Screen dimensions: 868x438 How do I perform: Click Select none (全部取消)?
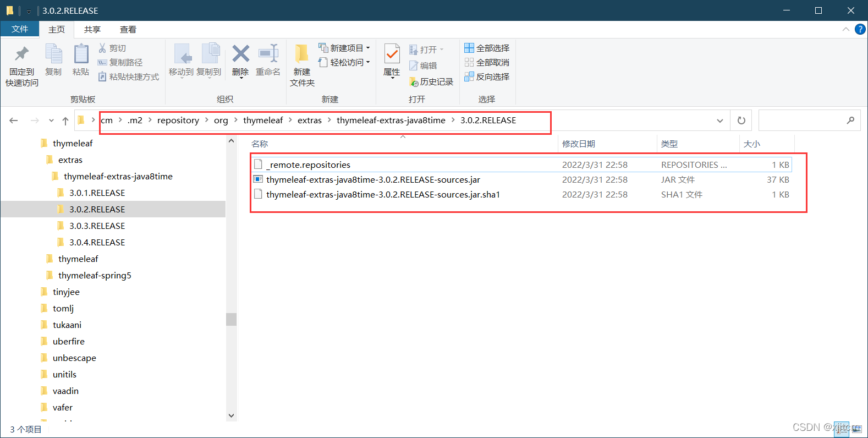point(487,63)
